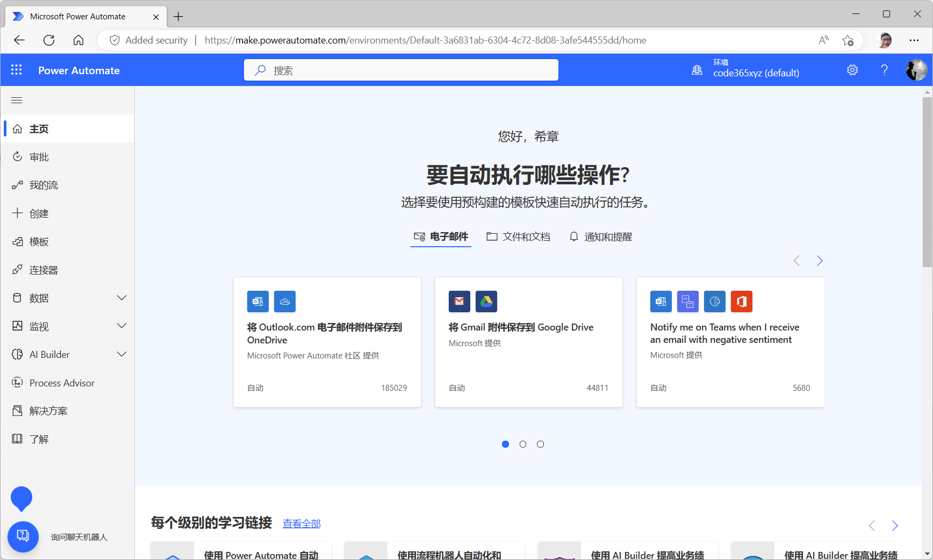Open 审批 approvals in sidebar

67,157
